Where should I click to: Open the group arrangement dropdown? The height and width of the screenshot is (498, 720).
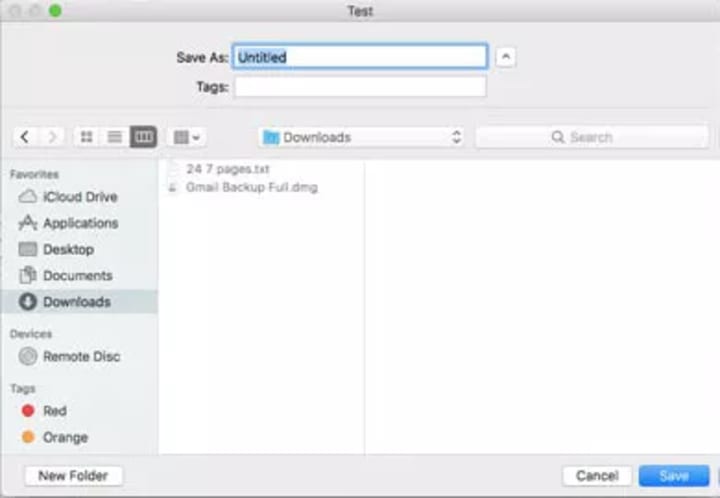point(186,137)
